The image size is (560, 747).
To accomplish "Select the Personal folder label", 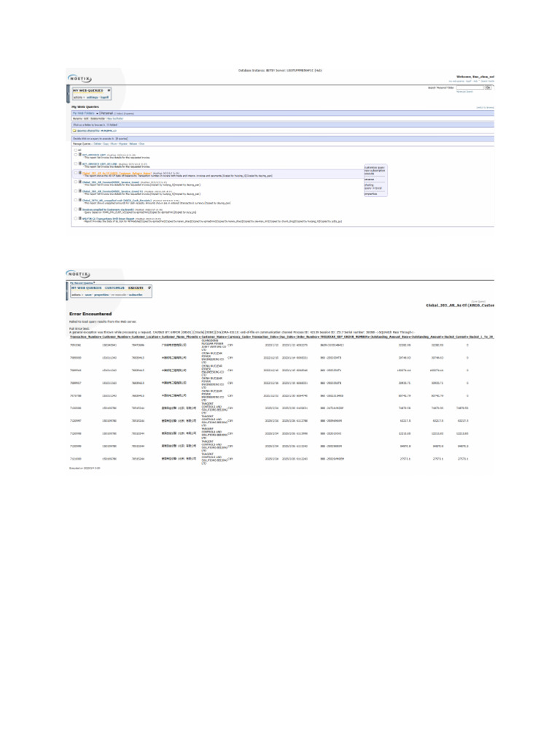I will click(x=106, y=113).
